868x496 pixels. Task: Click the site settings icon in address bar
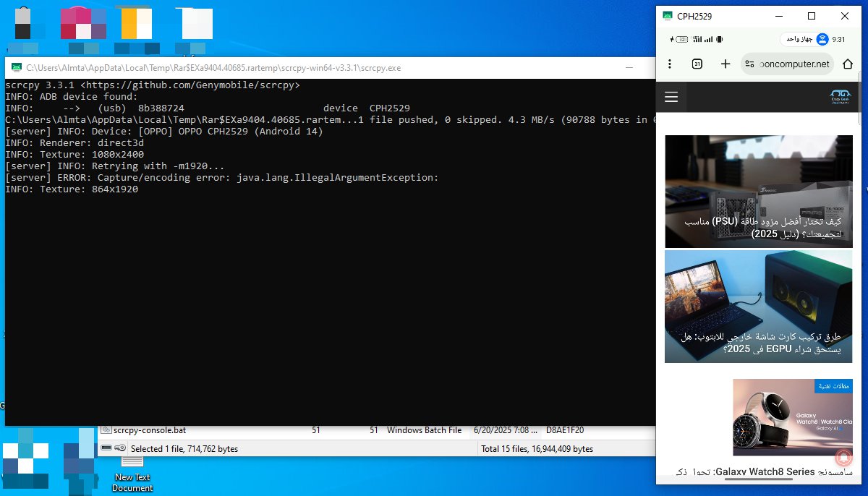coord(750,64)
